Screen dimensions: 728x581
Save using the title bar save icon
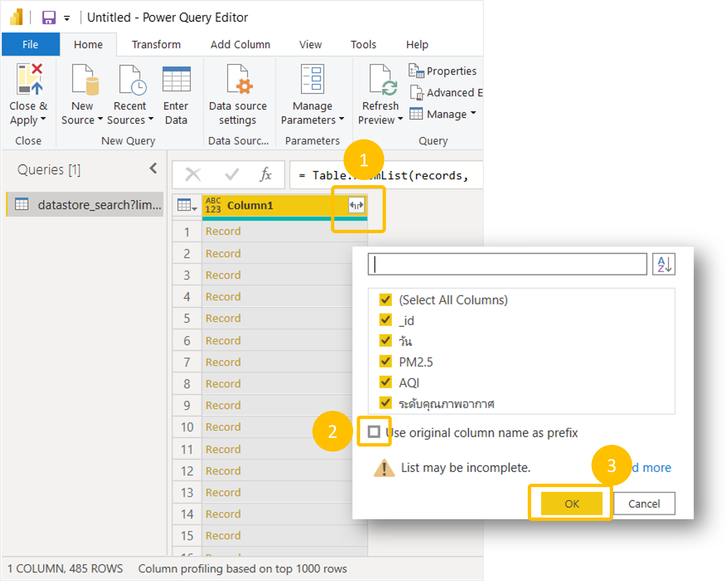[x=49, y=17]
